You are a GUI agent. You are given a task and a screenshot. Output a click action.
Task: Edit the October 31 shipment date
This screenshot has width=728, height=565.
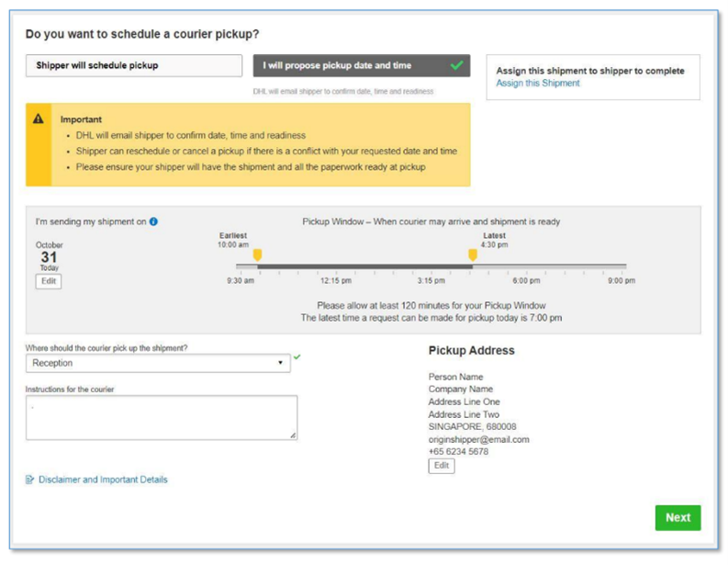[49, 281]
